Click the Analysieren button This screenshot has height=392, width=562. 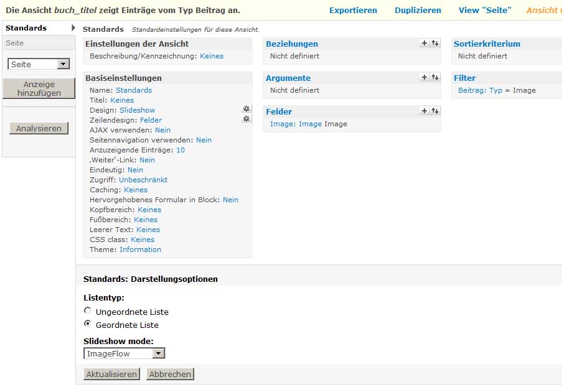click(x=39, y=128)
